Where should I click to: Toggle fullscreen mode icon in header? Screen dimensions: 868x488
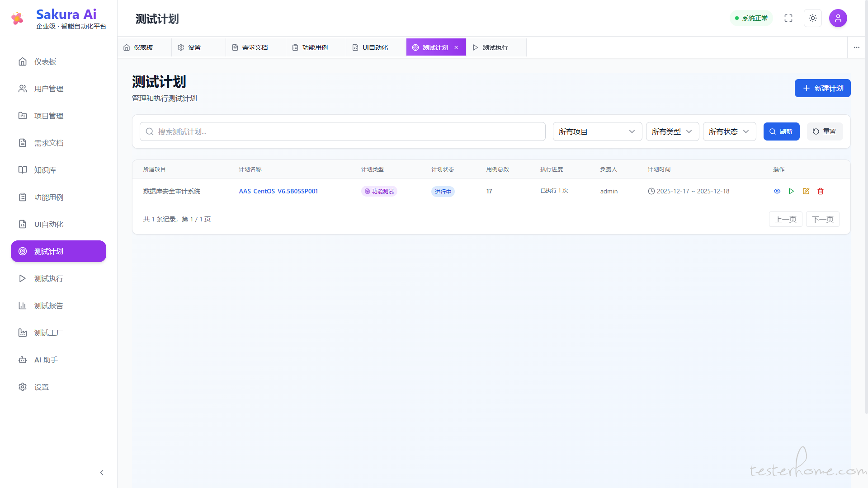tap(788, 18)
